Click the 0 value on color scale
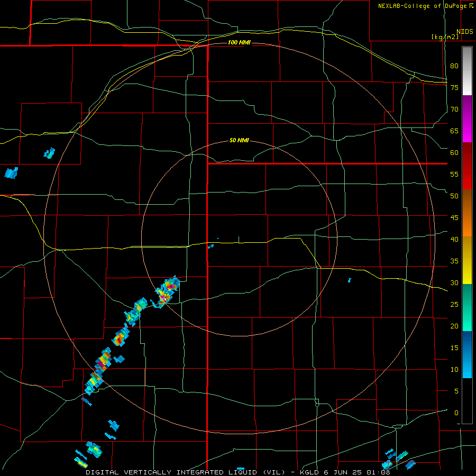 (x=456, y=413)
